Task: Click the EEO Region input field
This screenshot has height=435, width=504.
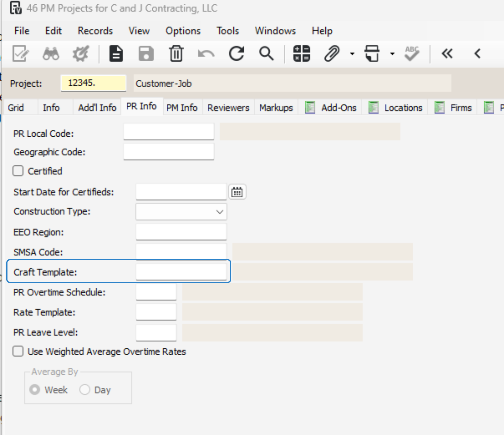Action: (x=181, y=232)
